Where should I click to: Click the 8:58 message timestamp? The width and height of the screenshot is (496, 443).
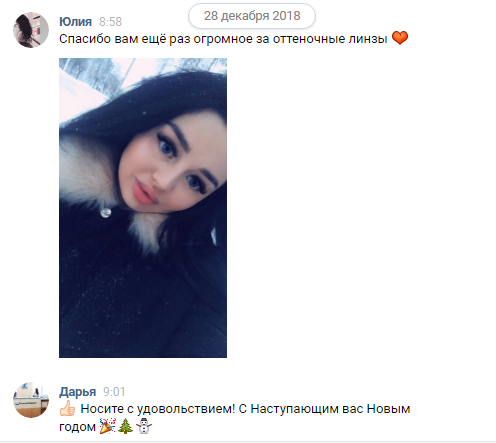110,22
